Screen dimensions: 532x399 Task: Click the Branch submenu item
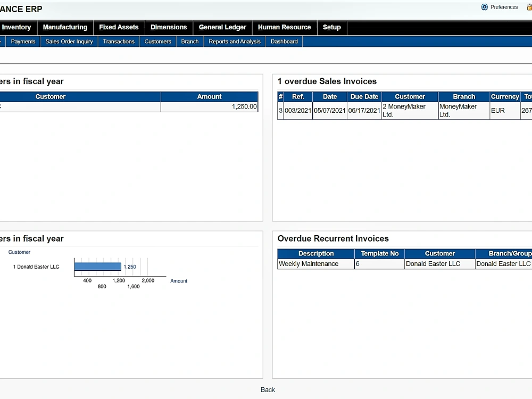tap(190, 41)
